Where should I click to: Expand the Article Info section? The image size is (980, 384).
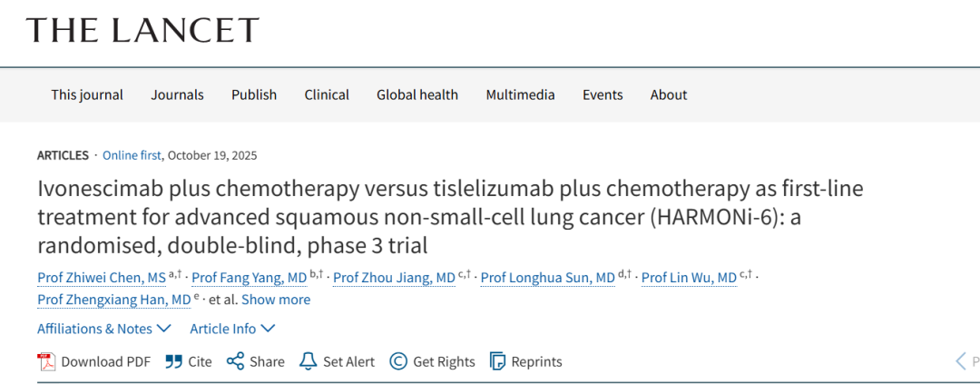(x=231, y=328)
